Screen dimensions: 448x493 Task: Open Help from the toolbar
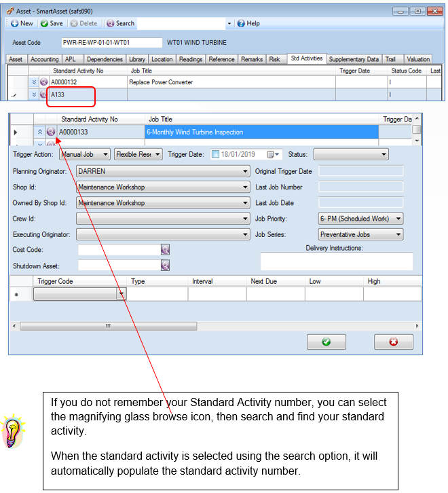248,24
